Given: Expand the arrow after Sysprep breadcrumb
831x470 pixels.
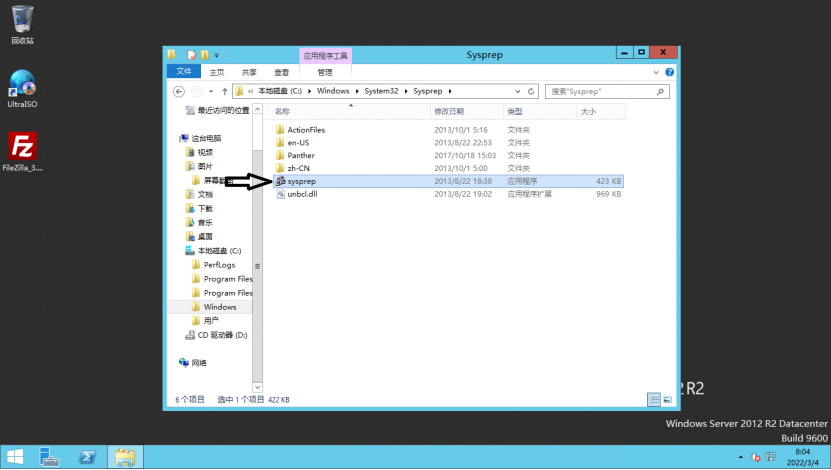Looking at the screenshot, I should pos(450,91).
